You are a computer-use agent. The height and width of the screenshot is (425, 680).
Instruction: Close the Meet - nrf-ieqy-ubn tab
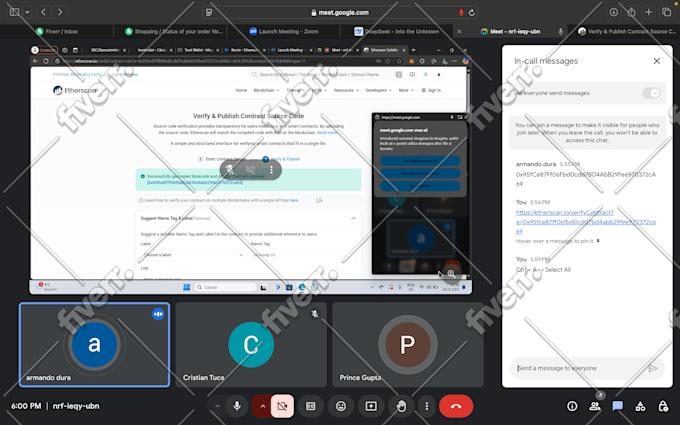pyautogui.click(x=459, y=31)
